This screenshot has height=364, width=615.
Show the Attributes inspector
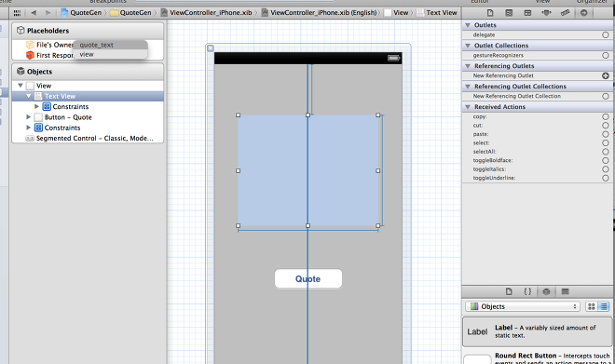click(546, 13)
